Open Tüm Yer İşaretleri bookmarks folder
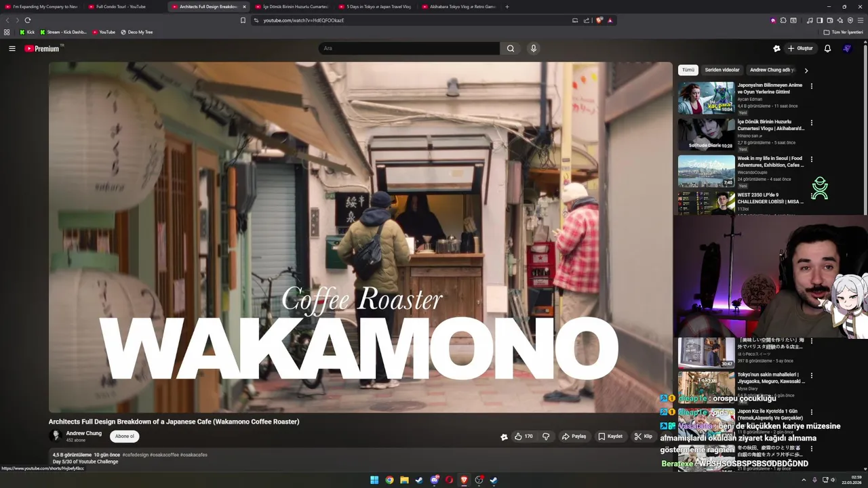 coord(843,32)
